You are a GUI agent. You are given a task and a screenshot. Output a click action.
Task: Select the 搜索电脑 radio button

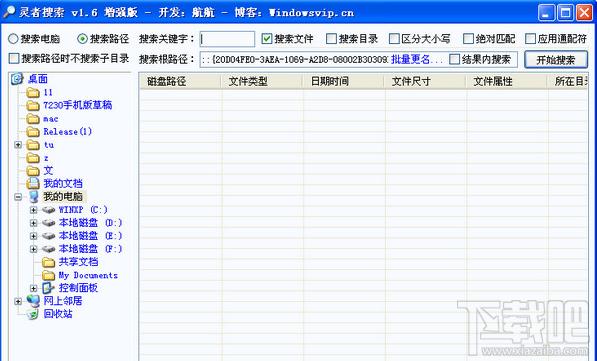pyautogui.click(x=13, y=38)
